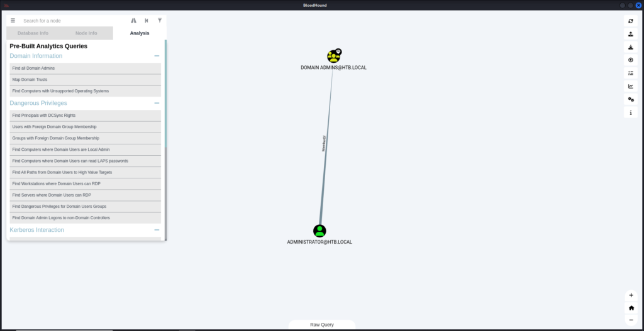Screen dimensions: 644x331
Task: Click the change layout type chart icon
Action: 631,86
